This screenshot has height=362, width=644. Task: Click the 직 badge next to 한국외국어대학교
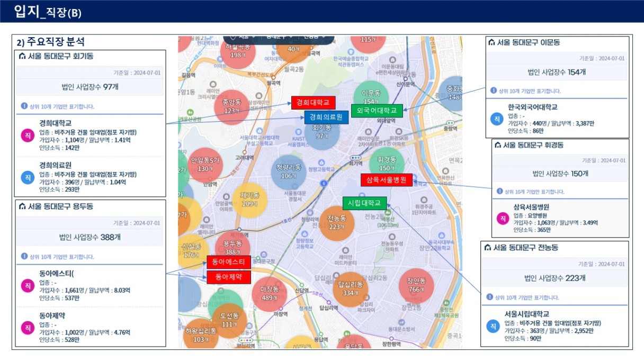[x=497, y=119]
